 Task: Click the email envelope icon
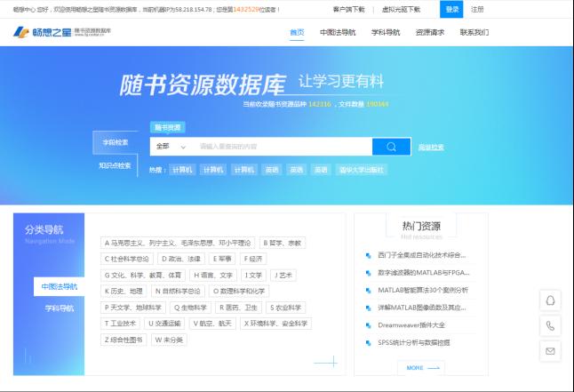(550, 351)
